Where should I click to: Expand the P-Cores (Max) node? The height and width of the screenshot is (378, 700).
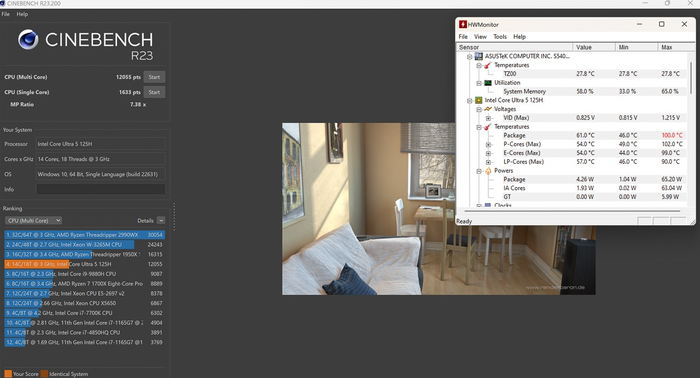pyautogui.click(x=488, y=145)
